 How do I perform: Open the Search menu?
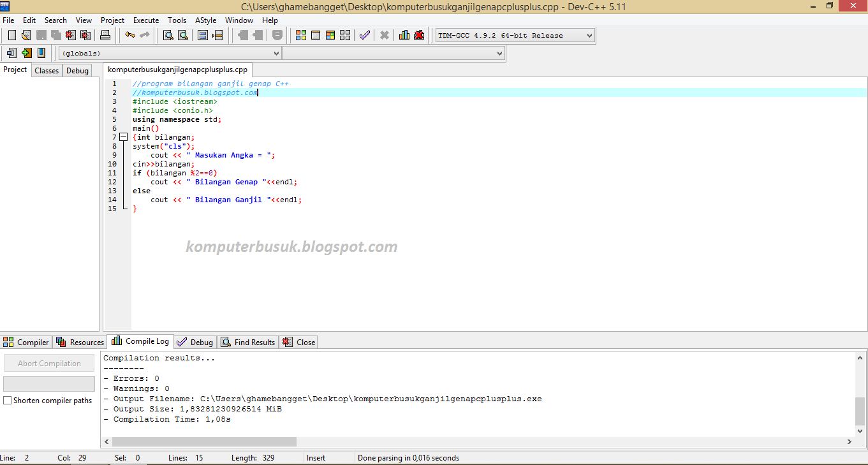click(55, 20)
